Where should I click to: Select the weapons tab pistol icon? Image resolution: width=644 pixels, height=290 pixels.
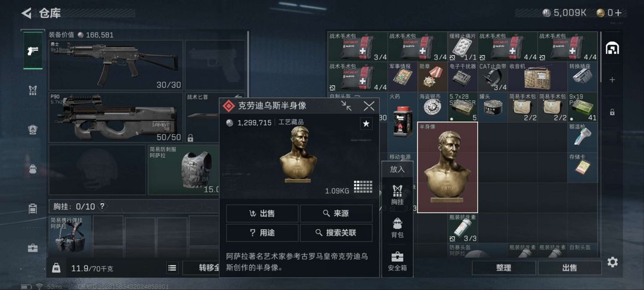click(32, 51)
